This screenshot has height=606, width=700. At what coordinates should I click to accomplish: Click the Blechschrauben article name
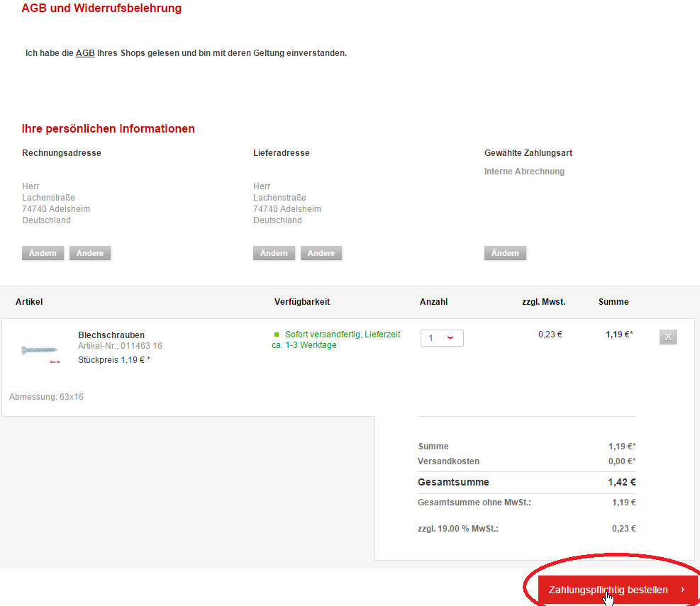click(x=111, y=335)
